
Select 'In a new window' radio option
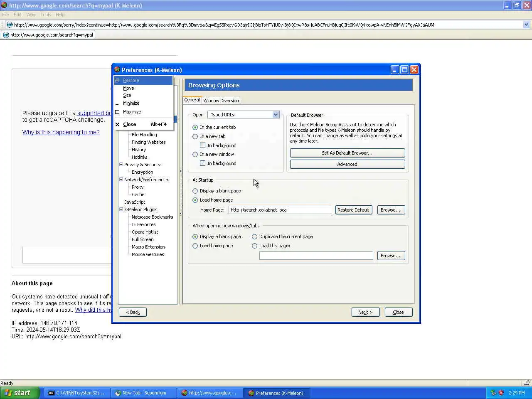195,154
